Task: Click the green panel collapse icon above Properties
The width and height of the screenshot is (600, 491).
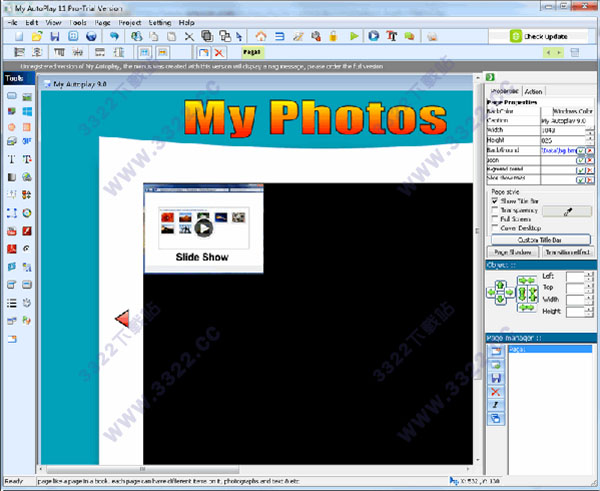Action: click(x=490, y=77)
